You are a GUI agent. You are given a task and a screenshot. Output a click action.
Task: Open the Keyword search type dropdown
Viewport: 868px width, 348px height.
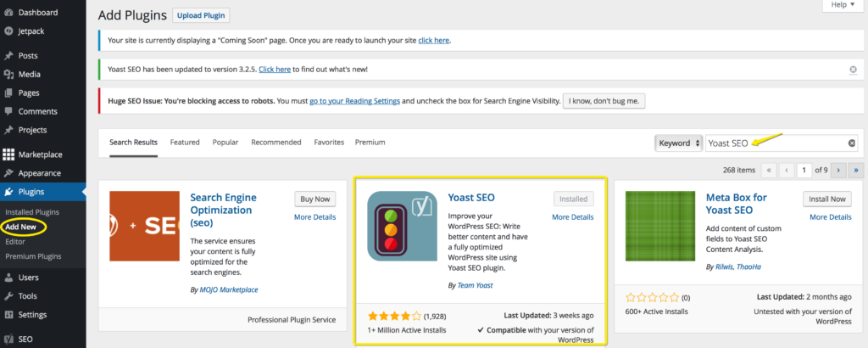pos(679,143)
